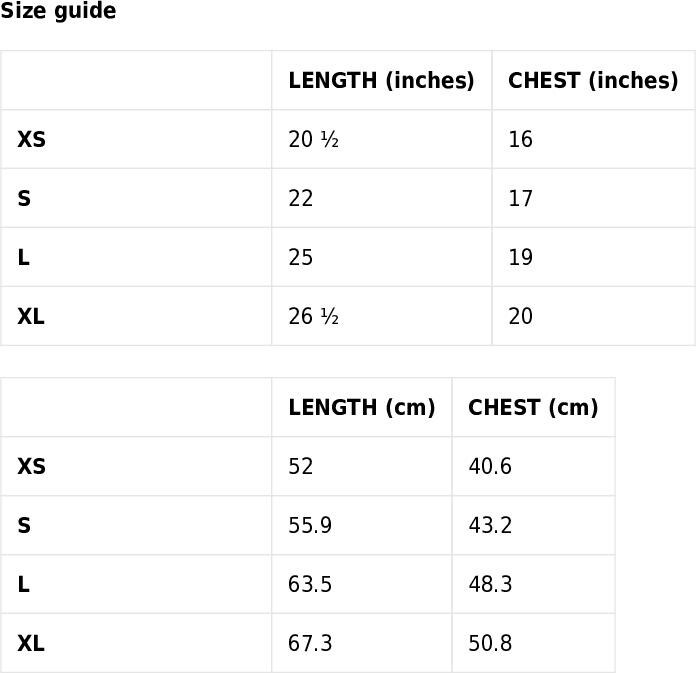
Task: Select the LENGTH (inches) column header
Action: point(381,80)
